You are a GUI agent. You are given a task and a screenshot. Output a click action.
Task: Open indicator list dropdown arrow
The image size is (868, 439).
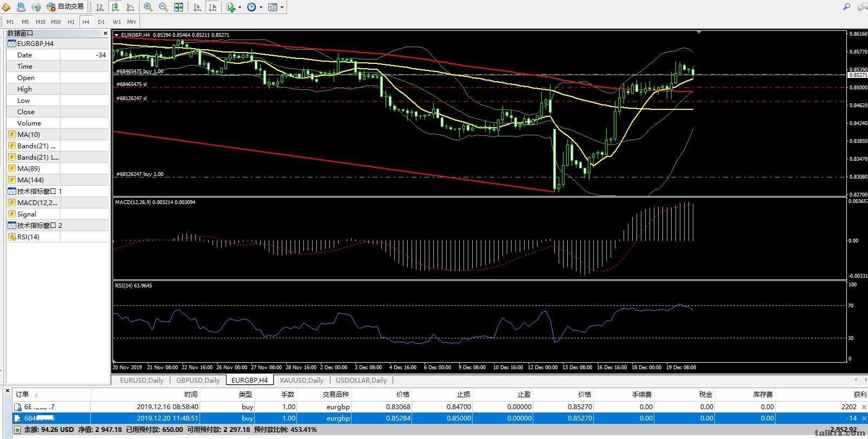pos(240,8)
